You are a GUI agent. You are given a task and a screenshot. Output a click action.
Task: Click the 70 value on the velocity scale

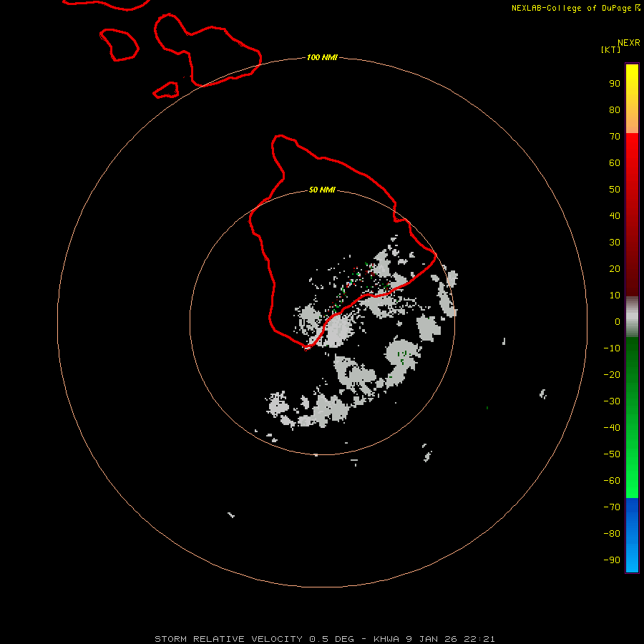click(x=615, y=137)
